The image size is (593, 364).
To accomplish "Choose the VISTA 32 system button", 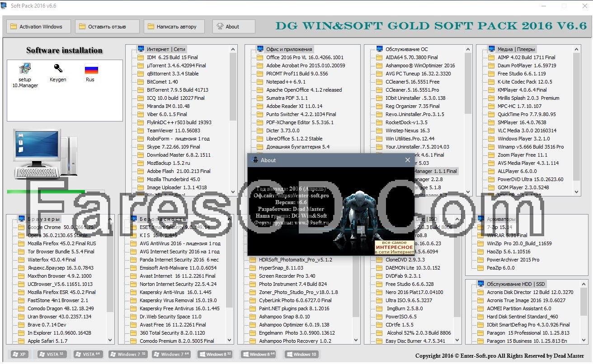I will (x=52, y=355).
